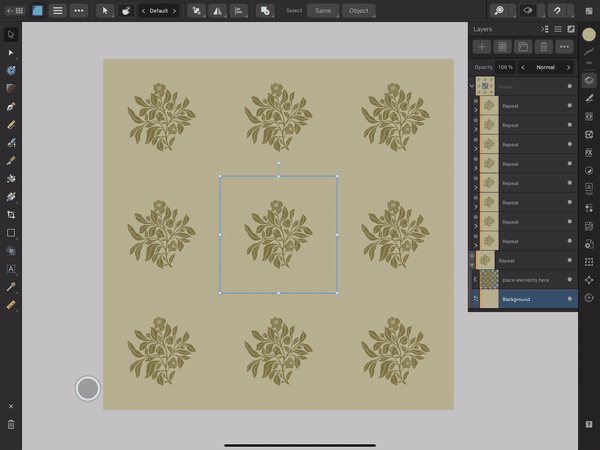Open the hamburger document menu
This screenshot has height=450, width=600.
click(x=58, y=11)
